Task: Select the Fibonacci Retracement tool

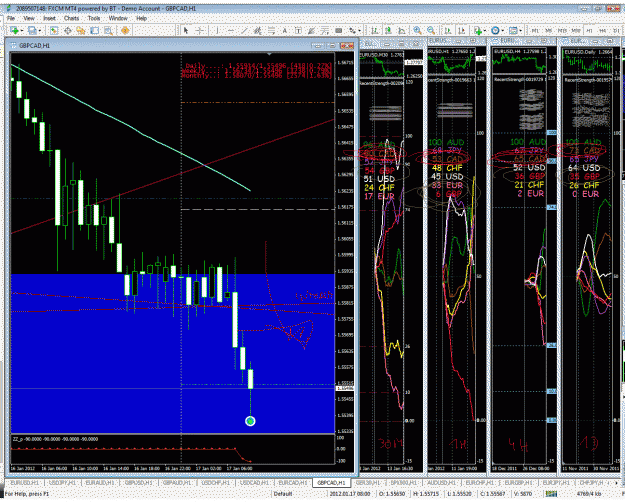Action: pyautogui.click(x=271, y=30)
